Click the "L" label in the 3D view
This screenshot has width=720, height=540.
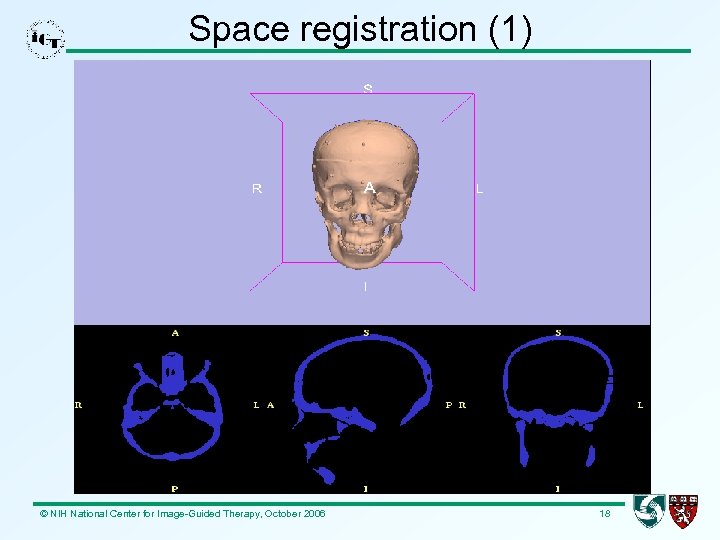[x=479, y=189]
